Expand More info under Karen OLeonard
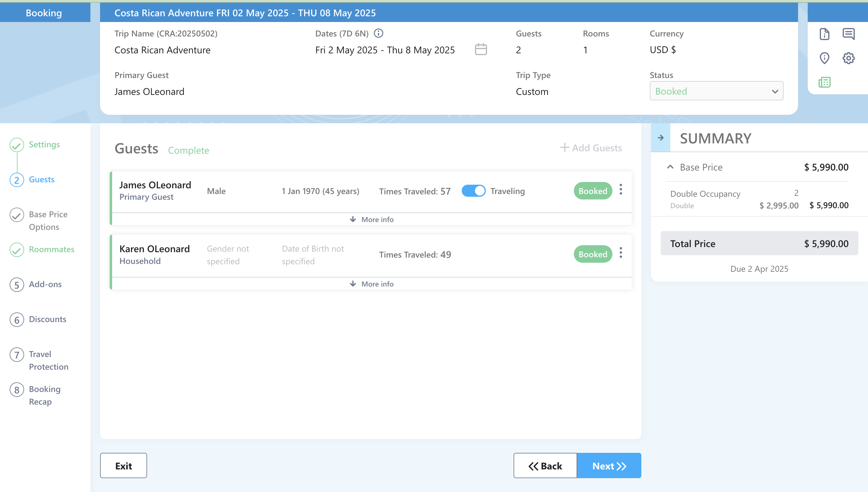Screen dimensions: 868x492 (372, 284)
